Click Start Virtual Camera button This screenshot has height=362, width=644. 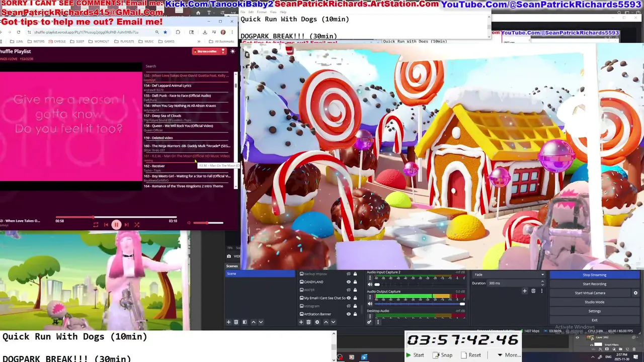click(590, 293)
